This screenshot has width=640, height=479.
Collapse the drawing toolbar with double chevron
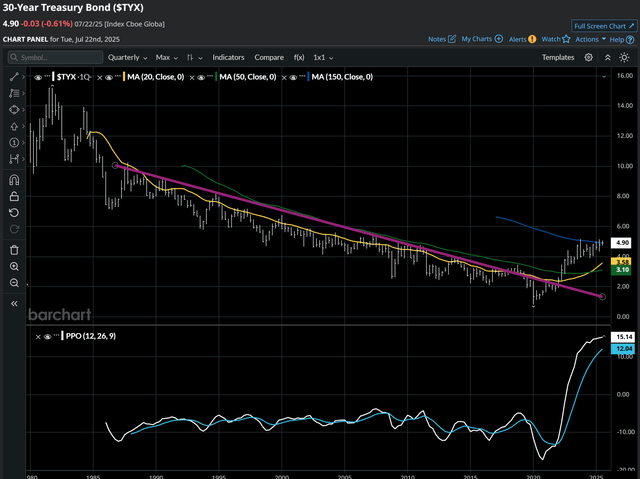coord(14,304)
